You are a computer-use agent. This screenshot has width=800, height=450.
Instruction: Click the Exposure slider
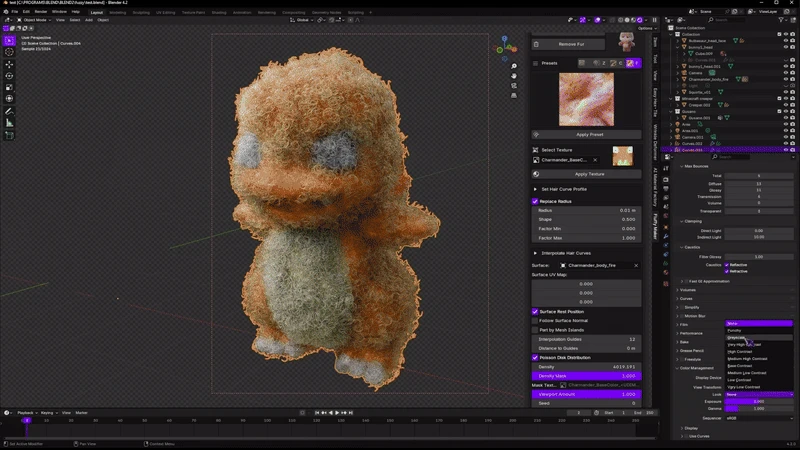(759, 402)
